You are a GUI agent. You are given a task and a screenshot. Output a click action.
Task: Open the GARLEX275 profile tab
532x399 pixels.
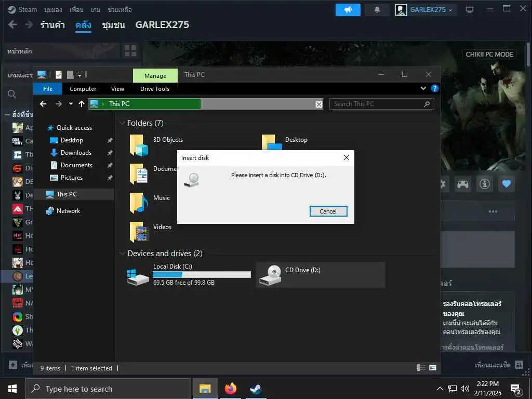coord(162,25)
